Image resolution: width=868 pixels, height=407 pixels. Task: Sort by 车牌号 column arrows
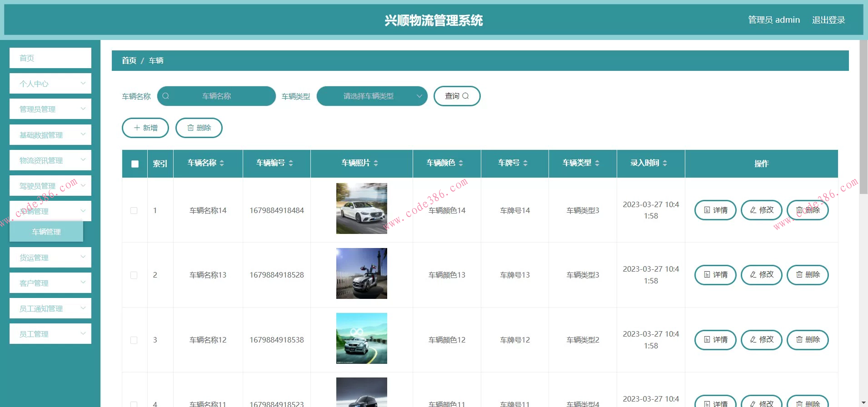525,163
